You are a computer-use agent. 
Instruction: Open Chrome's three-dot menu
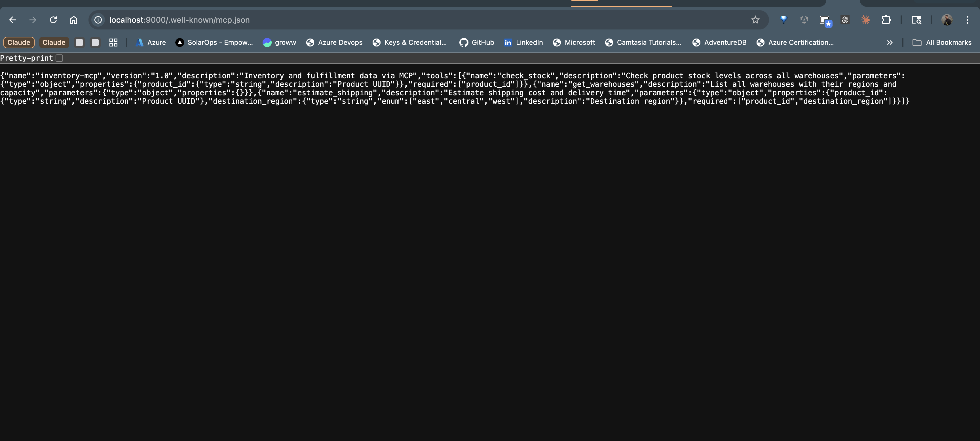[x=968, y=20]
